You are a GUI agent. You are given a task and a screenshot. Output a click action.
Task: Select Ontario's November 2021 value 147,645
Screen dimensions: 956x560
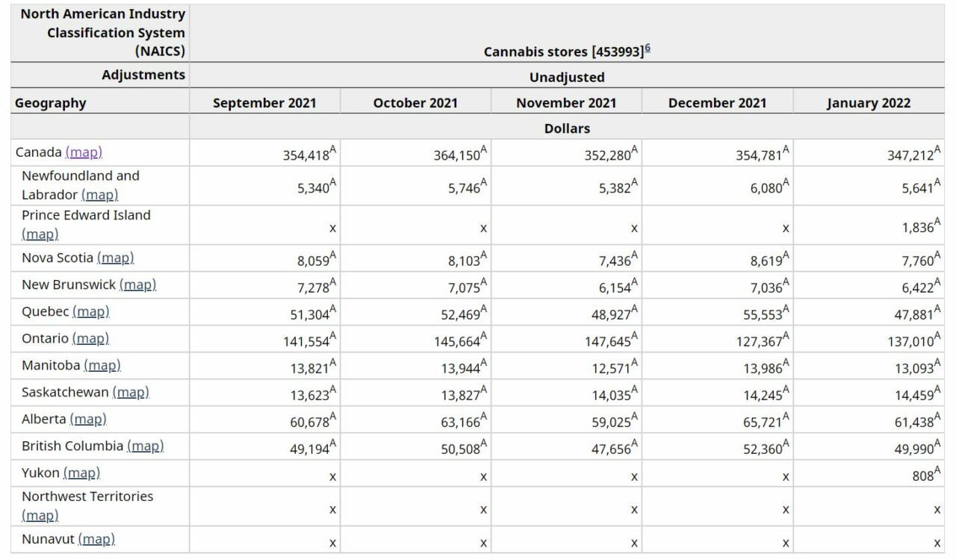point(608,342)
